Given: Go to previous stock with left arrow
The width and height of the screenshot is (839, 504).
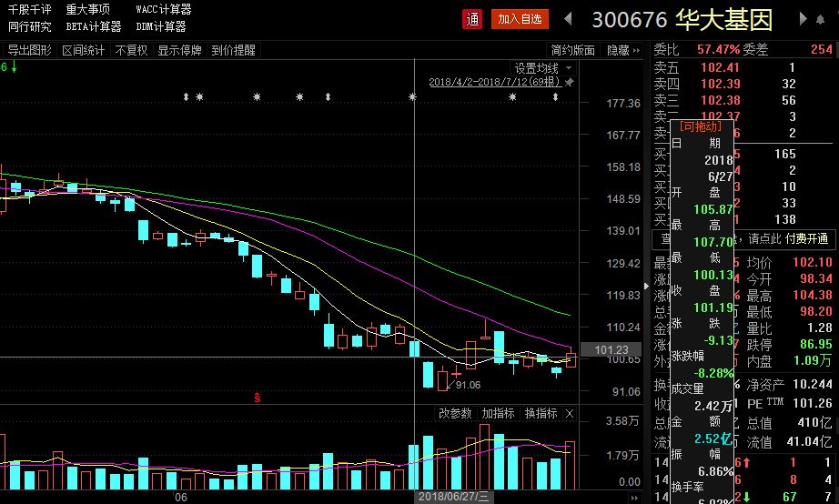Looking at the screenshot, I should (568, 19).
